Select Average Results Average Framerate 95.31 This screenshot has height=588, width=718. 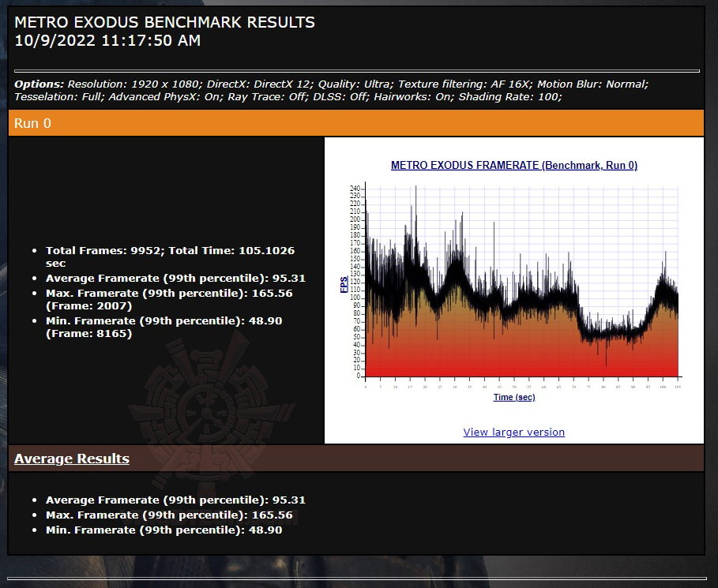175,500
